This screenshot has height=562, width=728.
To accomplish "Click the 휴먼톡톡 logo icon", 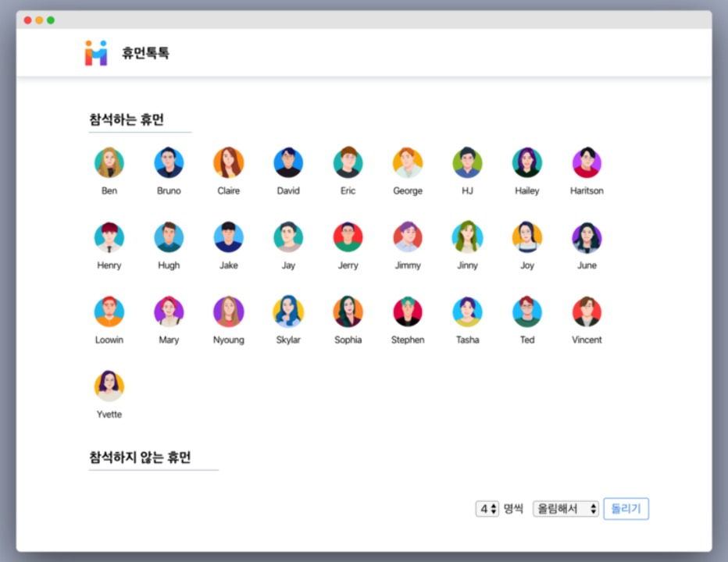I will click(x=96, y=53).
